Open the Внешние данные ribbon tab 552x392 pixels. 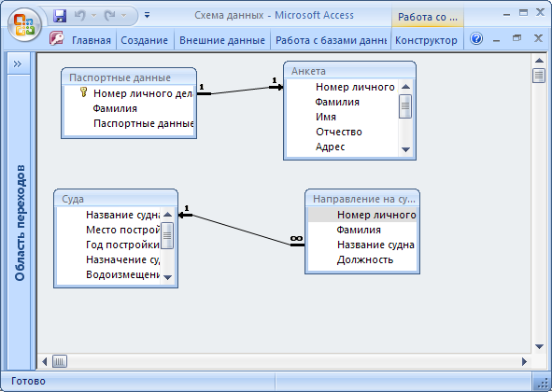click(222, 40)
